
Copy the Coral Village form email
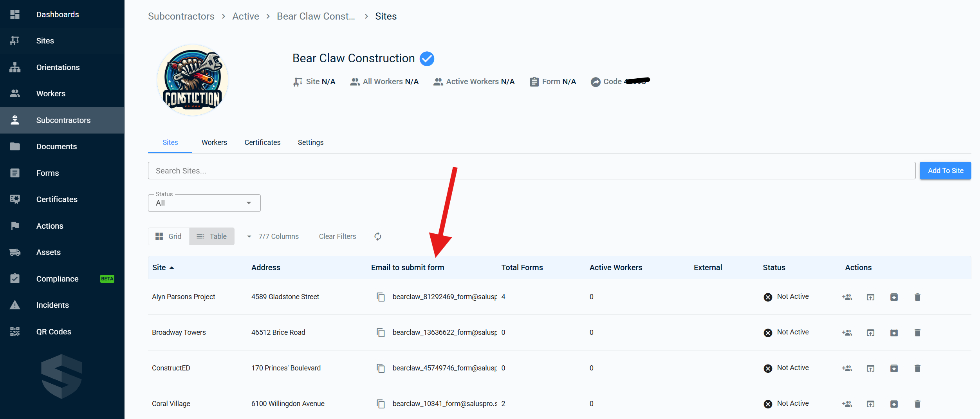coord(381,404)
